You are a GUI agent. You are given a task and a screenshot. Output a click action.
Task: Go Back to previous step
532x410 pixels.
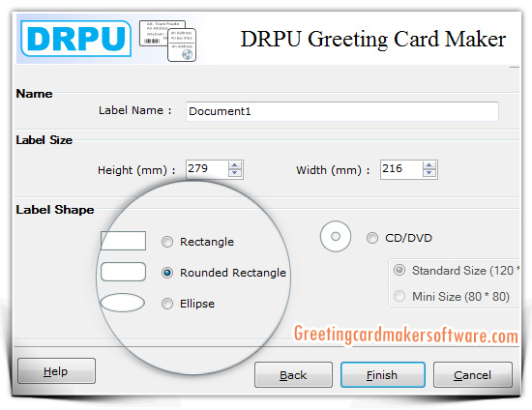293,375
